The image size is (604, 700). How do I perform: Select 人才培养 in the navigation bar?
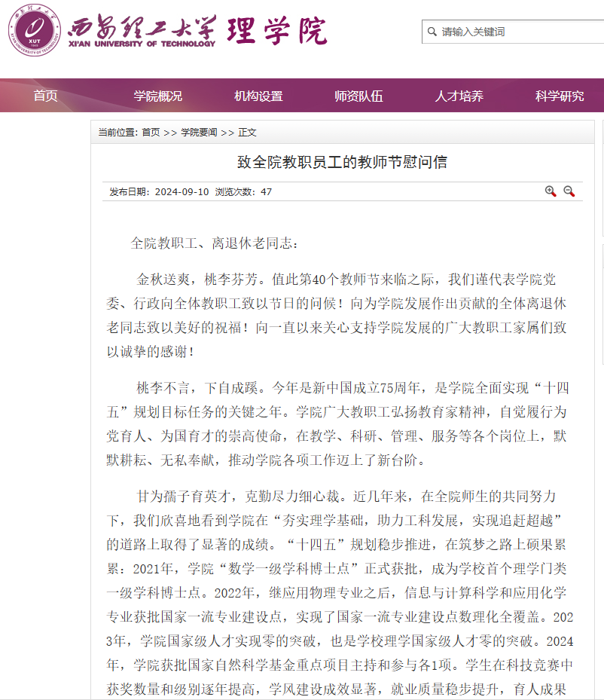coord(459,96)
